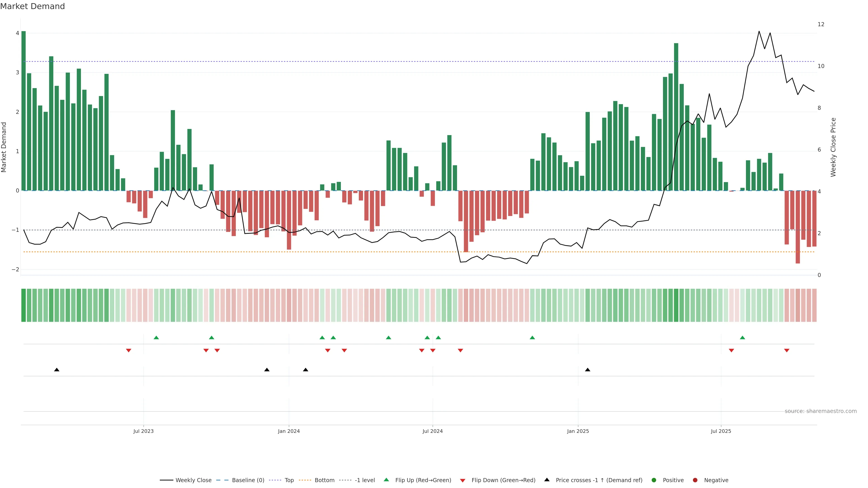
Task: Click the Jan 2024 x-axis label
Action: tap(289, 431)
